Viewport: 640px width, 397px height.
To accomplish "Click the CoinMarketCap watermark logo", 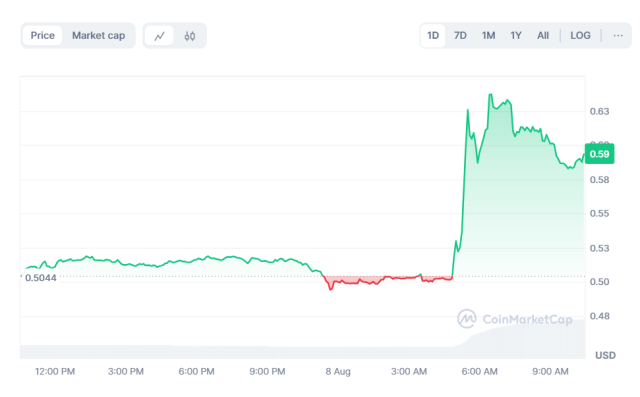I will [x=515, y=319].
